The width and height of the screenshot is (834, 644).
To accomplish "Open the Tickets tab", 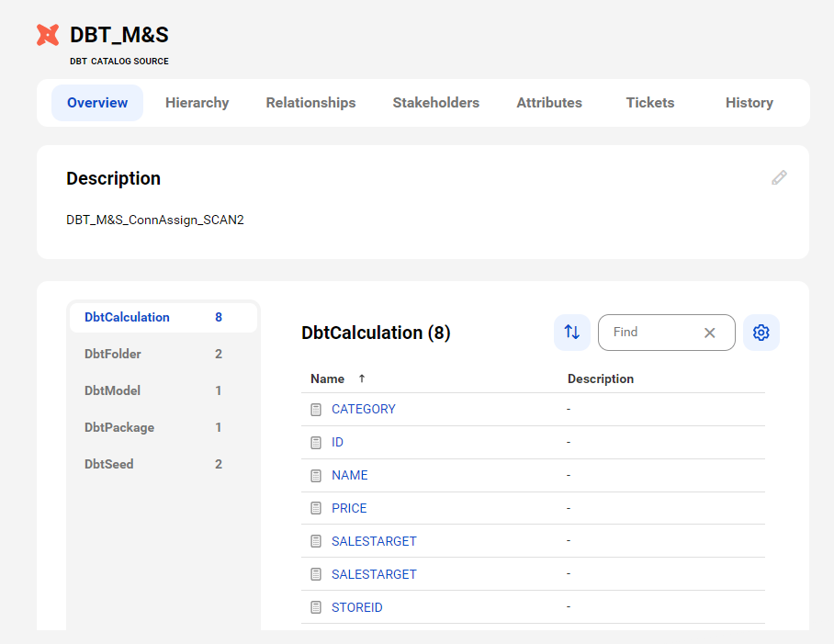I will (650, 103).
